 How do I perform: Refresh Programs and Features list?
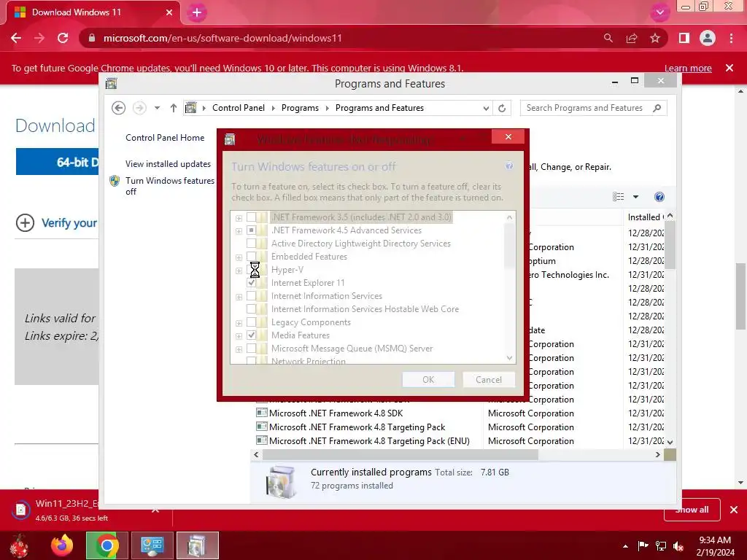coord(502,108)
